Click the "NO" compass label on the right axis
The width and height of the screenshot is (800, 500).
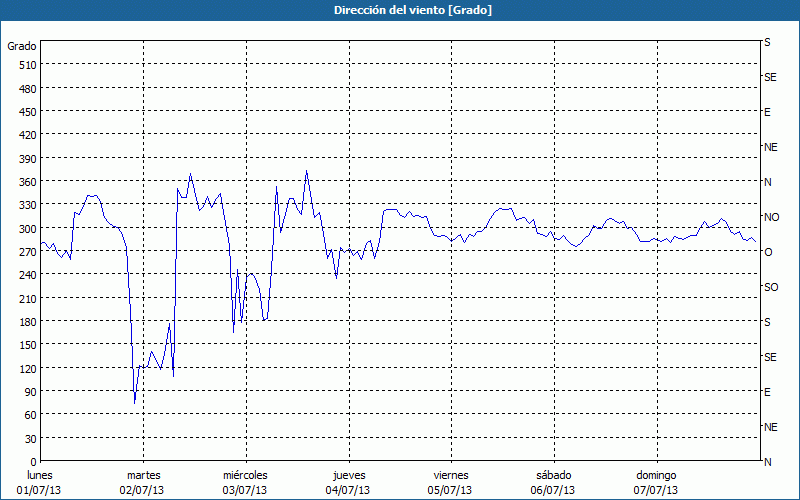pyautogui.click(x=771, y=217)
